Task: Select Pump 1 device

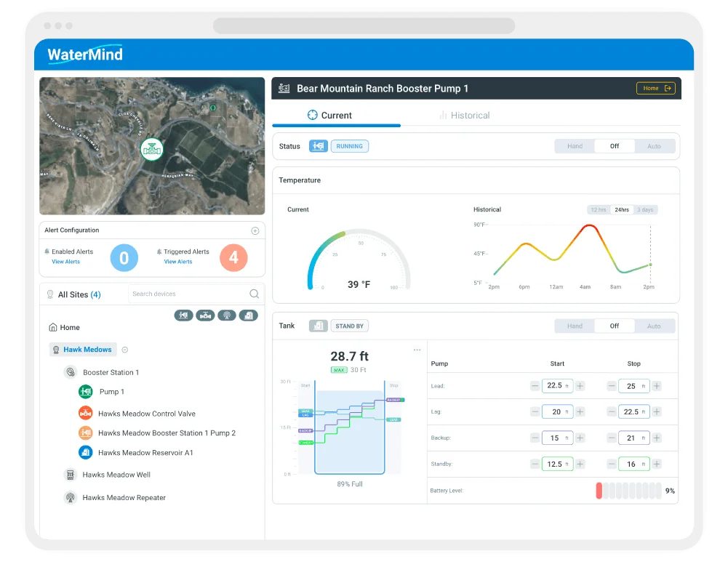Action: point(112,392)
